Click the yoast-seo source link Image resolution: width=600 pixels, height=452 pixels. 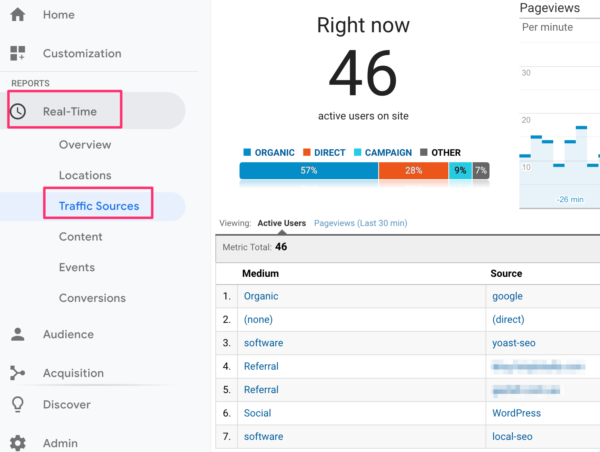click(x=514, y=343)
